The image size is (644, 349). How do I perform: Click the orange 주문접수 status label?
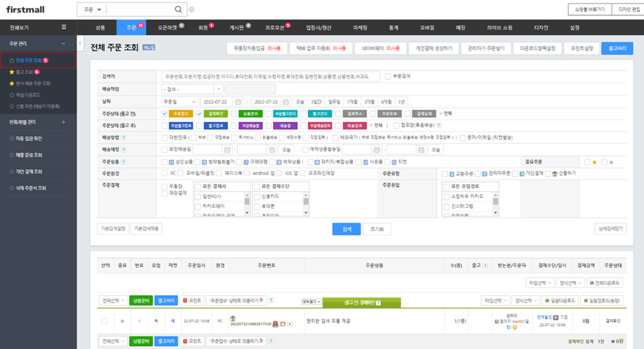click(x=181, y=114)
